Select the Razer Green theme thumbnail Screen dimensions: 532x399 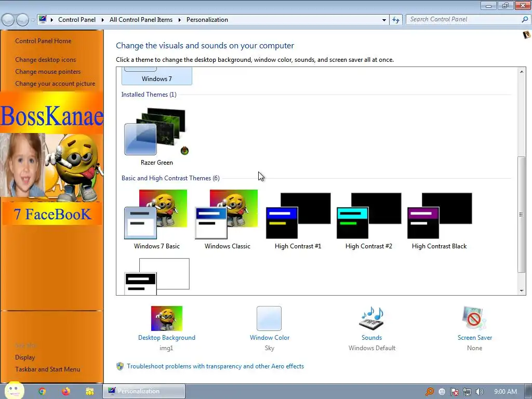click(156, 131)
